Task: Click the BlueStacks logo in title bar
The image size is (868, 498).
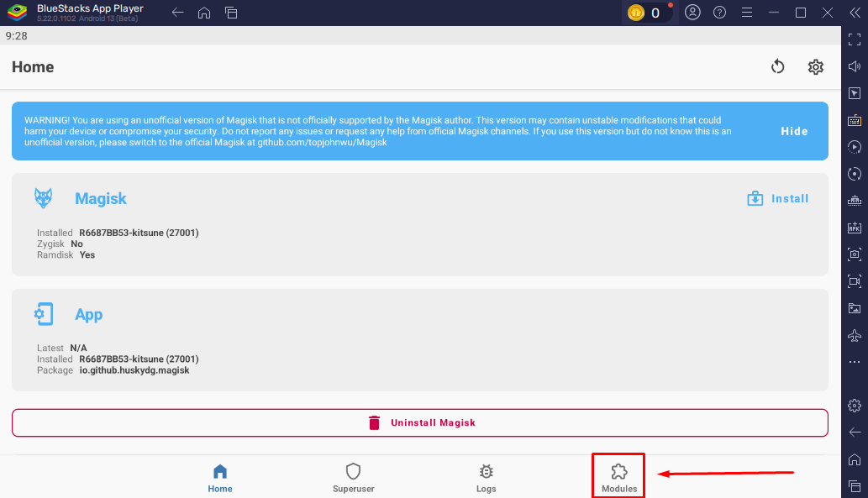Action: (17, 12)
